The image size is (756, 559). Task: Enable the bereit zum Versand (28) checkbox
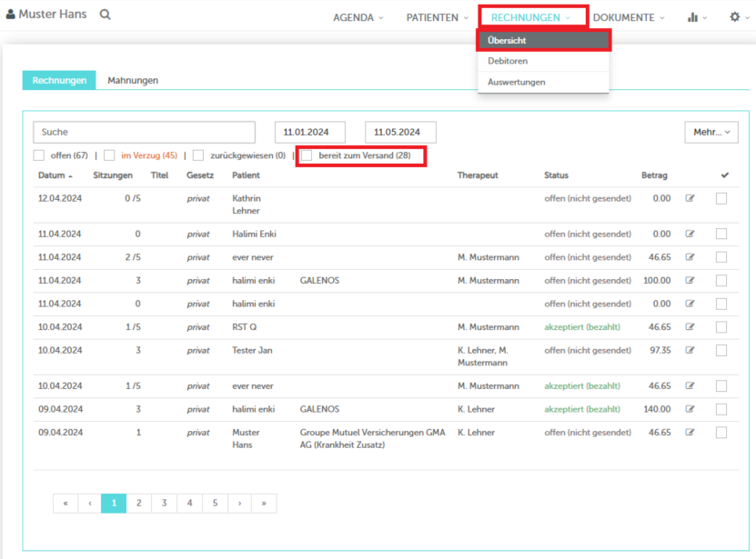click(x=307, y=155)
